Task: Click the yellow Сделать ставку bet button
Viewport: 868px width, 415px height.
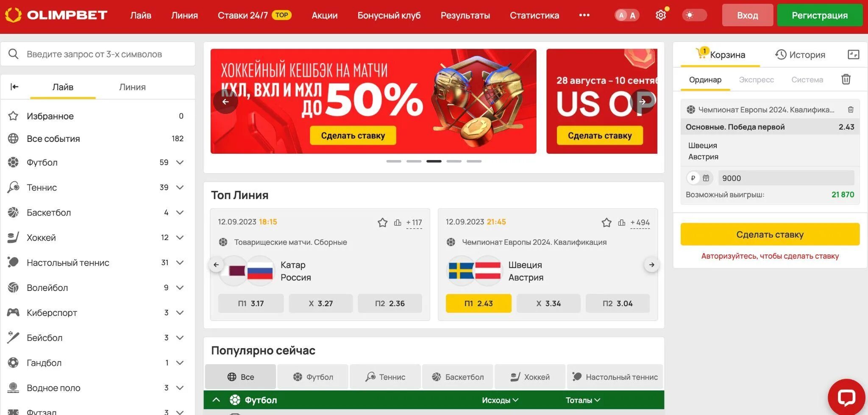Action: 770,234
